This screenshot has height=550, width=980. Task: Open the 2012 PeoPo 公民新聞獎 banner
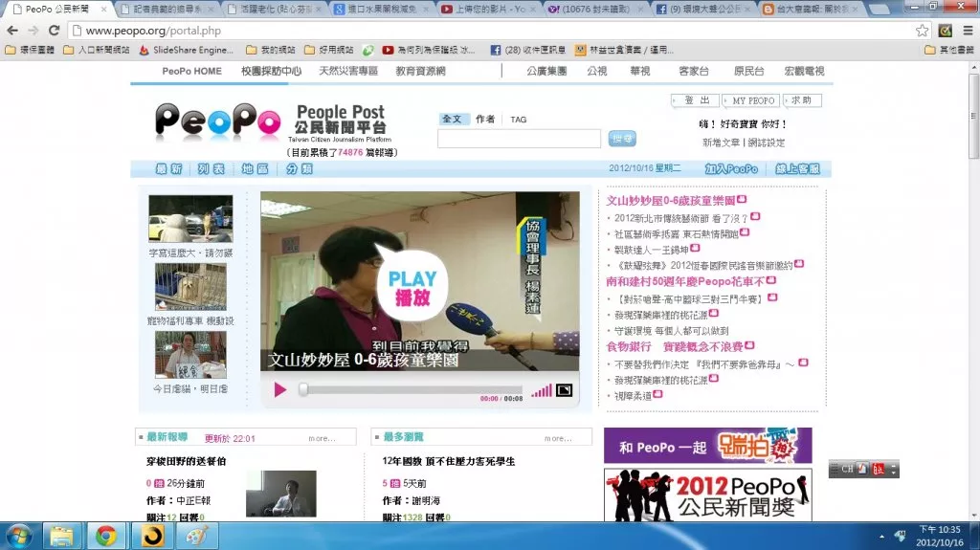(x=707, y=495)
